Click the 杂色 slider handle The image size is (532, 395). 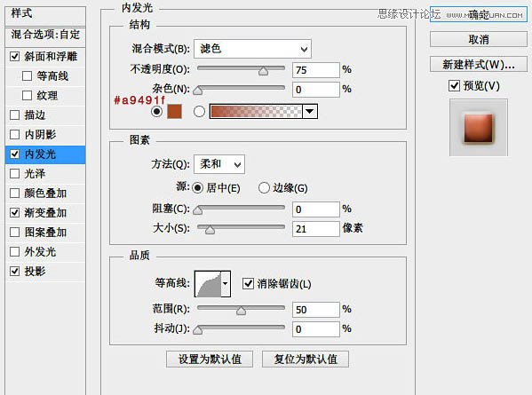pyautogui.click(x=198, y=91)
